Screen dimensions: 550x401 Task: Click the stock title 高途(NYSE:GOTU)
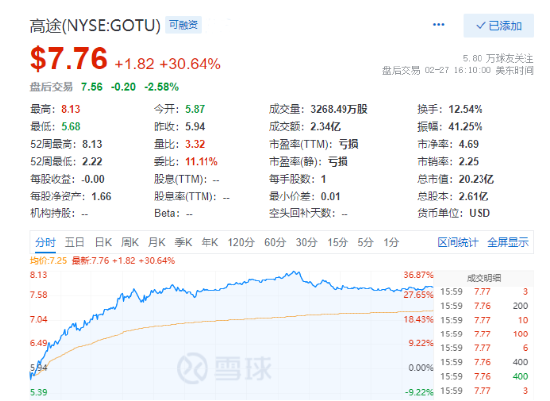[95, 26]
